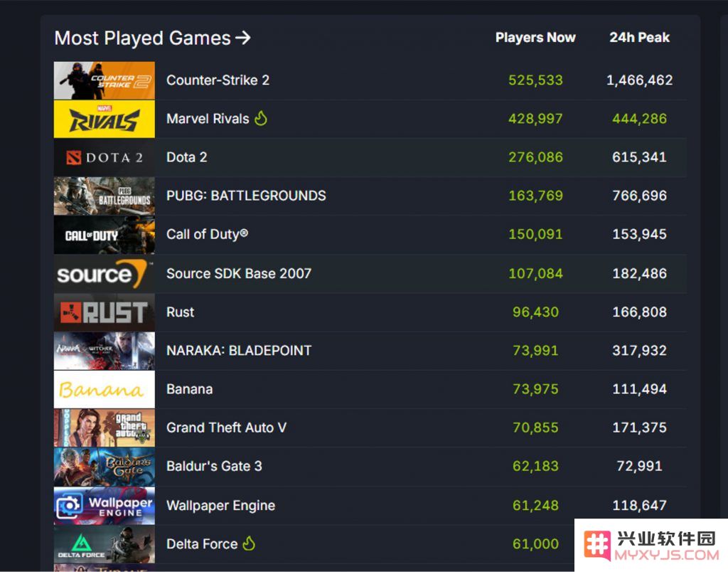Open the Counter-Strike 2 banner thumbnail

105,80
